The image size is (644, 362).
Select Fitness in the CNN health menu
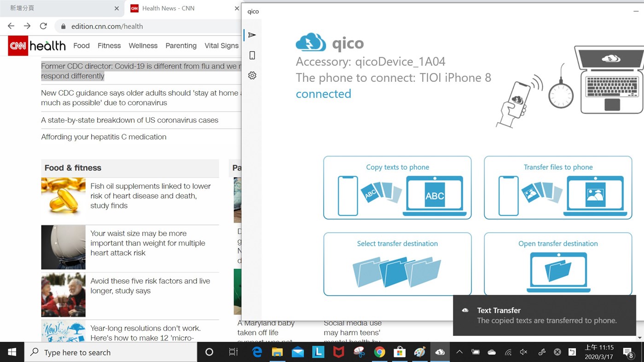pos(109,46)
